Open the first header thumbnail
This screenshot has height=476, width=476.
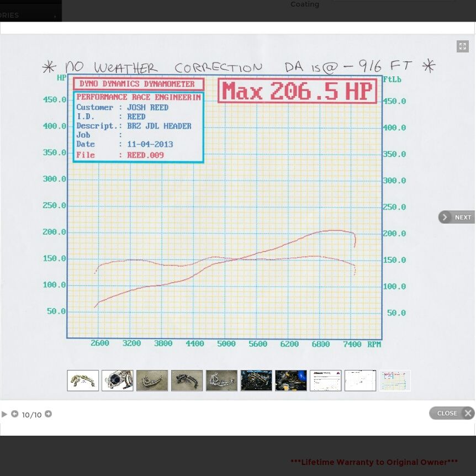click(83, 380)
